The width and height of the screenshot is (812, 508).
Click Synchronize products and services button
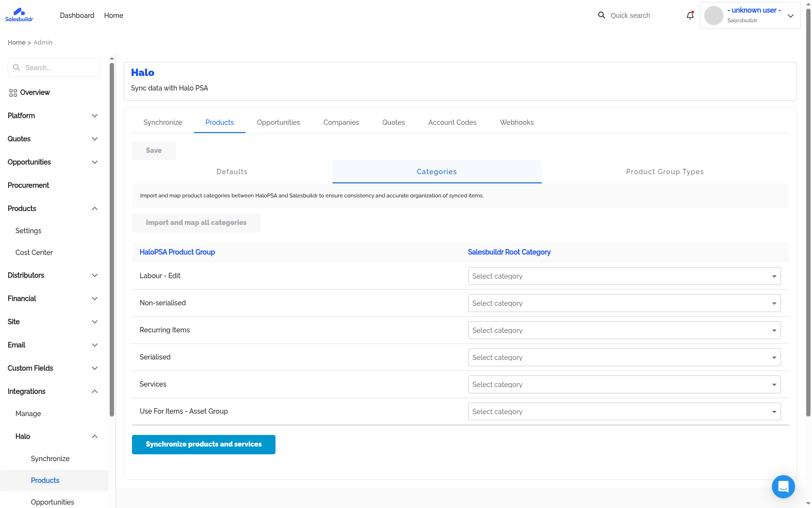(x=203, y=444)
